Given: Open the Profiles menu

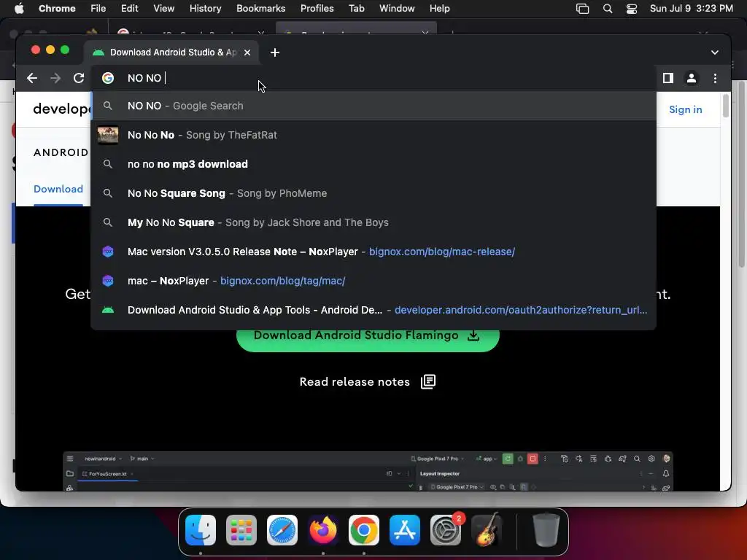Looking at the screenshot, I should coord(317,9).
